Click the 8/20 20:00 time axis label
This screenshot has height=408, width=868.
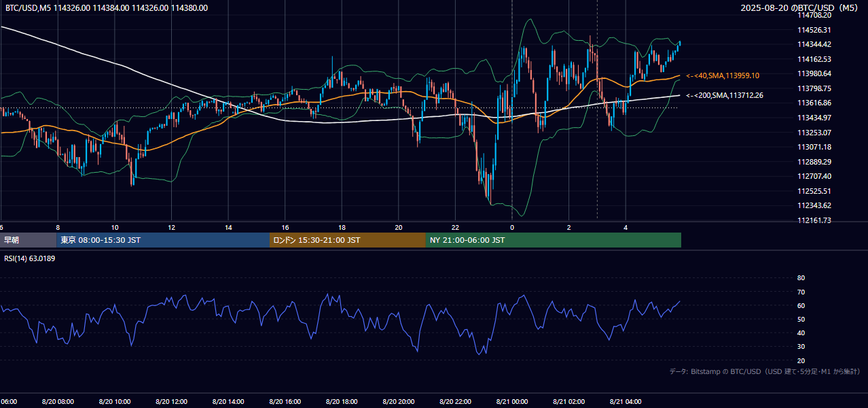click(x=399, y=402)
